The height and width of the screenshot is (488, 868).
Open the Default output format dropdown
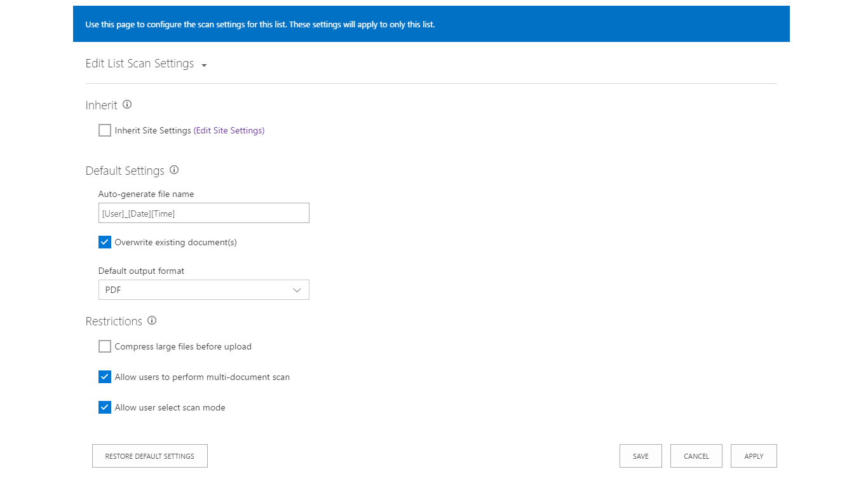[x=203, y=290]
